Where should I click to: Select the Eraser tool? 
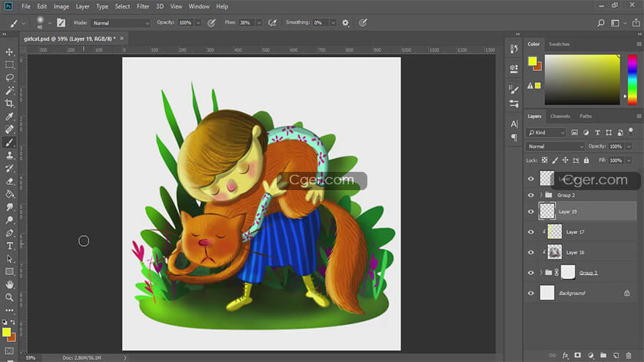click(x=10, y=181)
